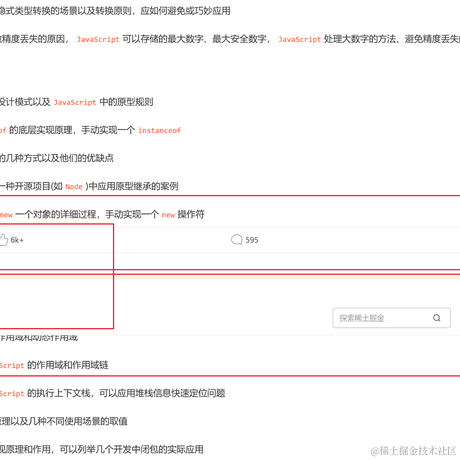
Task: Open comments via the speech bubble icon
Action: coord(237,240)
